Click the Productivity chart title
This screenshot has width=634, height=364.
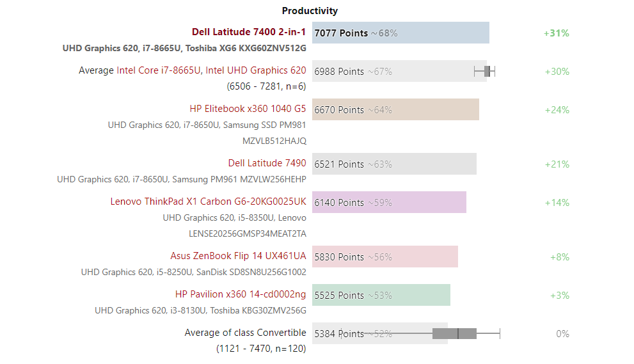coord(310,11)
